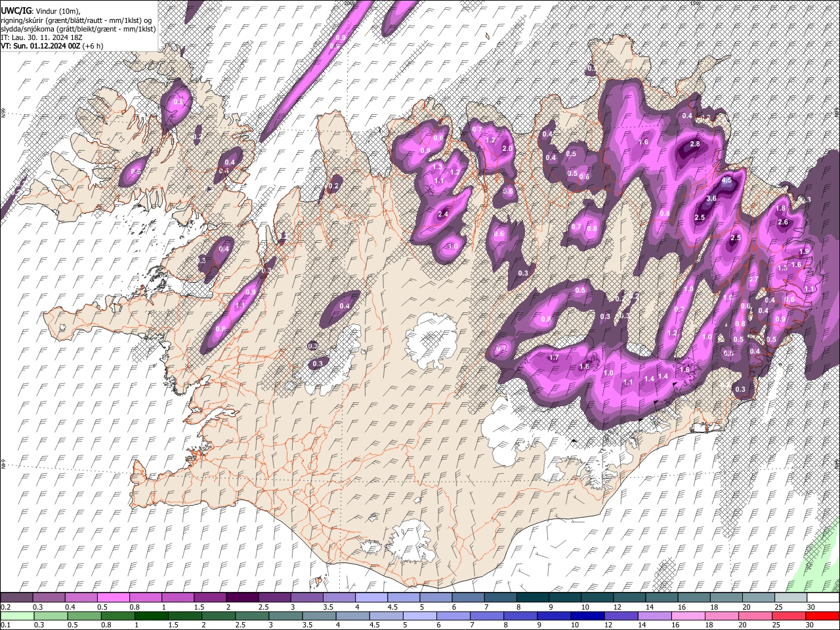Click the dark teal 8 swatch in upper legend

coord(533,597)
